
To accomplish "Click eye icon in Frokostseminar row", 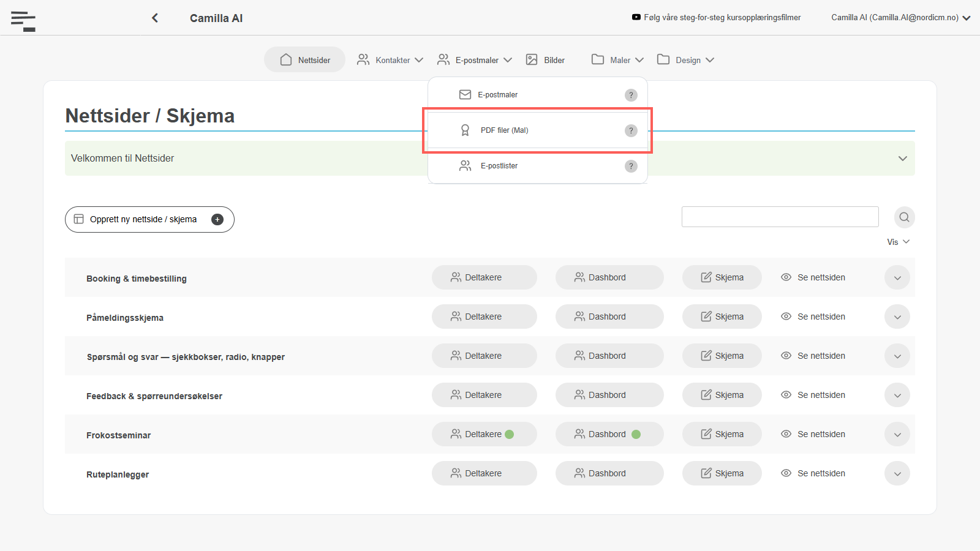I will pyautogui.click(x=786, y=434).
